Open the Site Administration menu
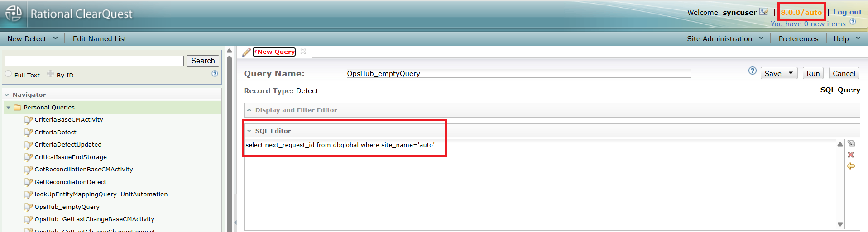This screenshot has height=232, width=868. point(724,39)
